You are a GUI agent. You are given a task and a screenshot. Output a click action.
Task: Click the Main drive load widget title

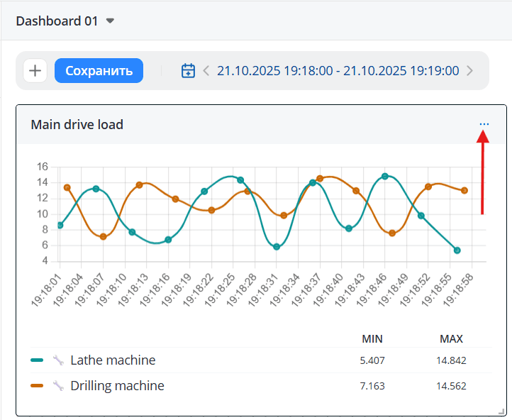tap(77, 125)
